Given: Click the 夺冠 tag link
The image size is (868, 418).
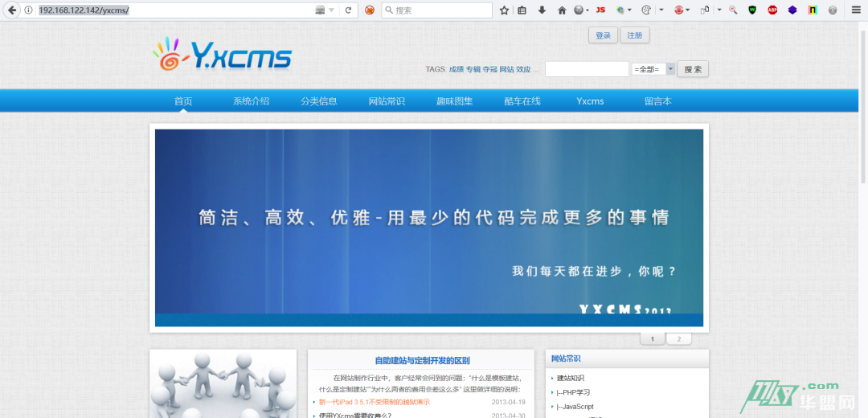Looking at the screenshot, I should pyautogui.click(x=490, y=69).
